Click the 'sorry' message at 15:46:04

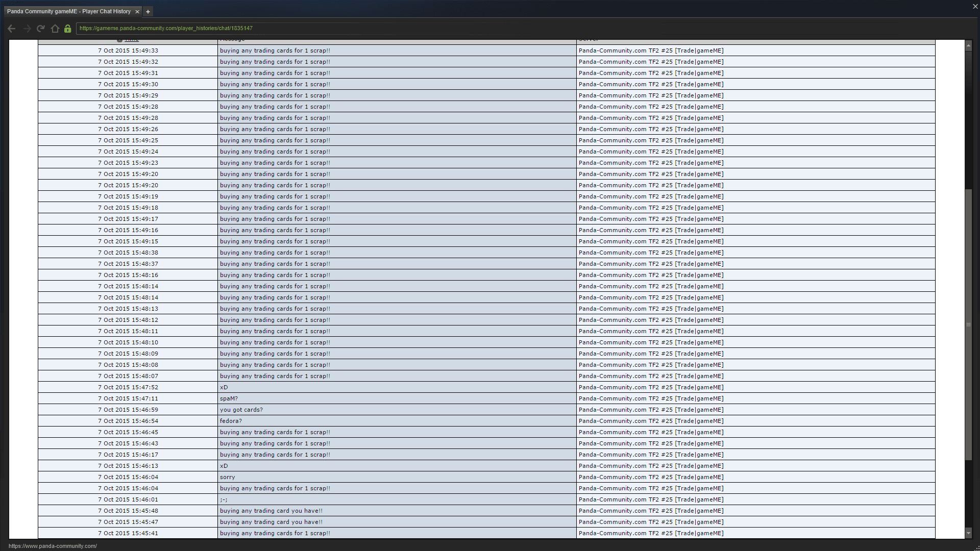228,477
